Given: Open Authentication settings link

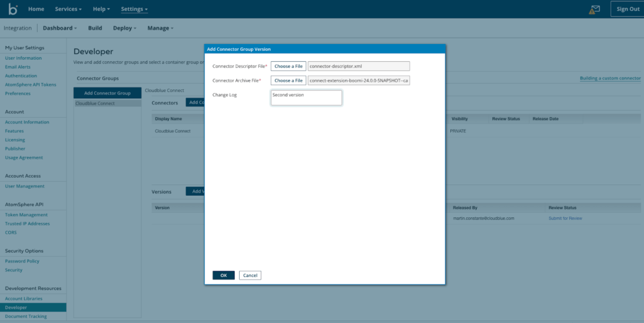Looking at the screenshot, I should tap(21, 76).
